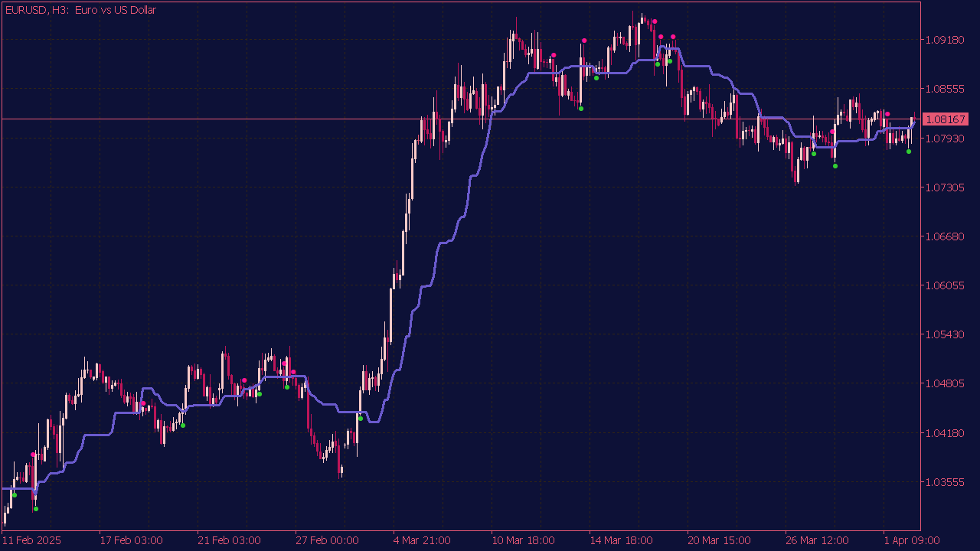
Task: Select price level 1.06055 on the axis
Action: [x=945, y=285]
